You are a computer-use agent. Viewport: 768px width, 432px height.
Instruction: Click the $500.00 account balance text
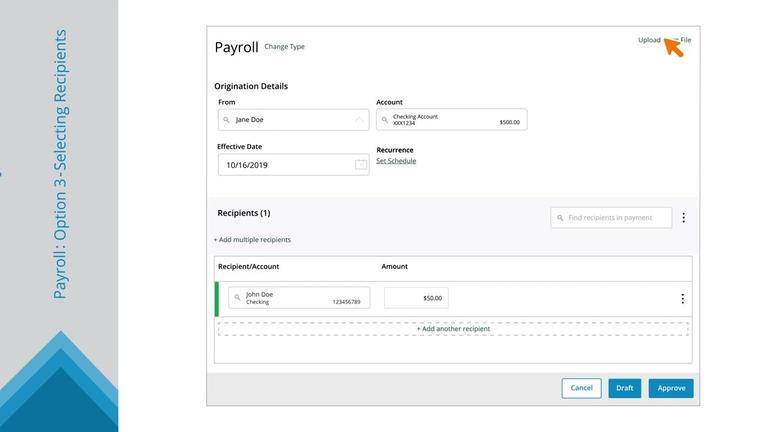(x=509, y=122)
